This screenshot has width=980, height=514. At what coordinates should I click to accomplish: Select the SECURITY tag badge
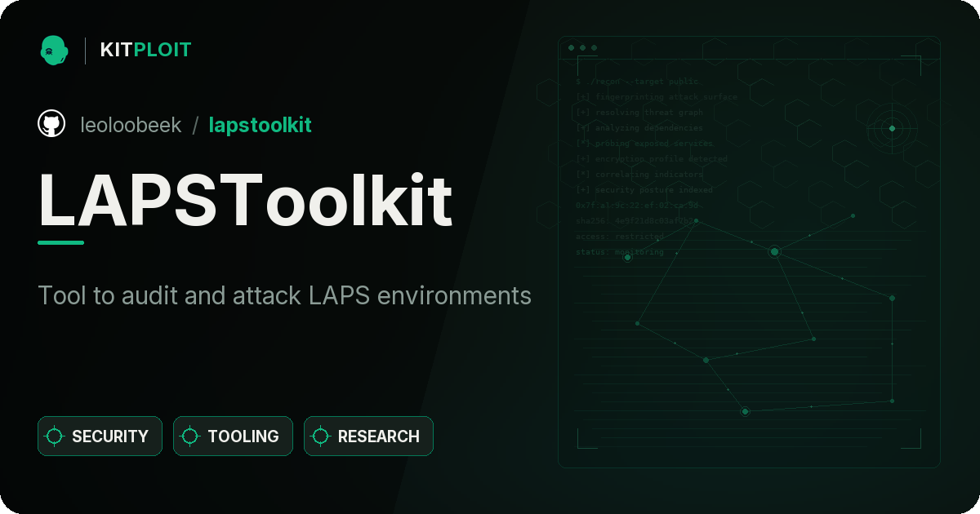100,436
